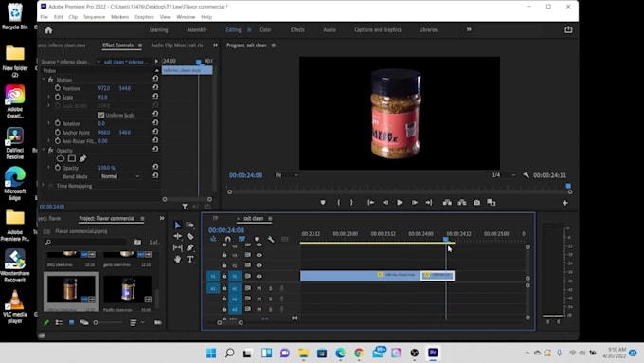Screen dimensions: 644x363
Task: Toggle V1 track output eye
Action: pyautogui.click(x=259, y=276)
